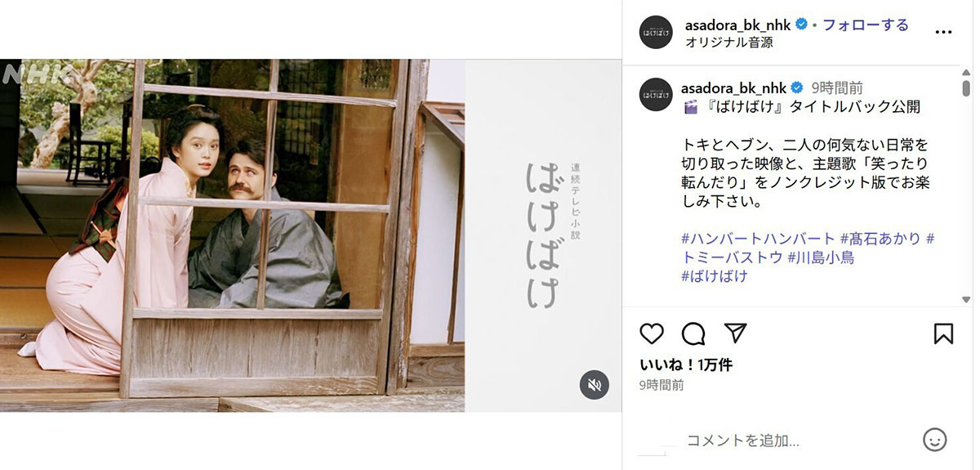Image resolution: width=980 pixels, height=470 pixels.
Task: Save post with bookmark icon
Action: point(943,333)
